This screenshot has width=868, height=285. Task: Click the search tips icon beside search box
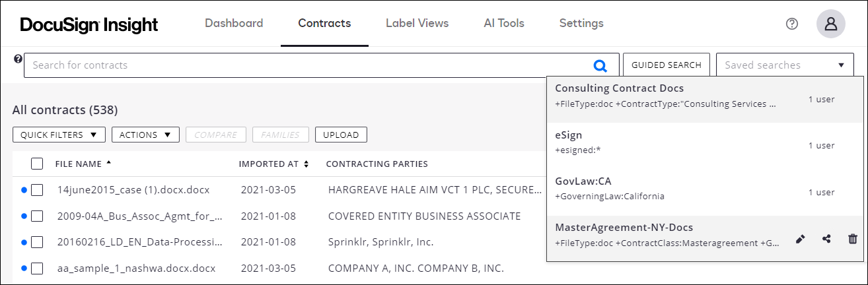(18, 59)
